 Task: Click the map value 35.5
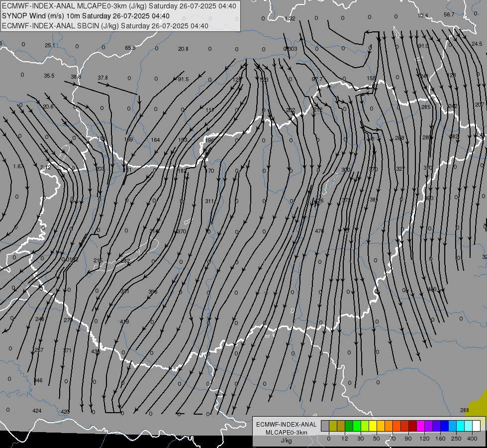(49, 76)
